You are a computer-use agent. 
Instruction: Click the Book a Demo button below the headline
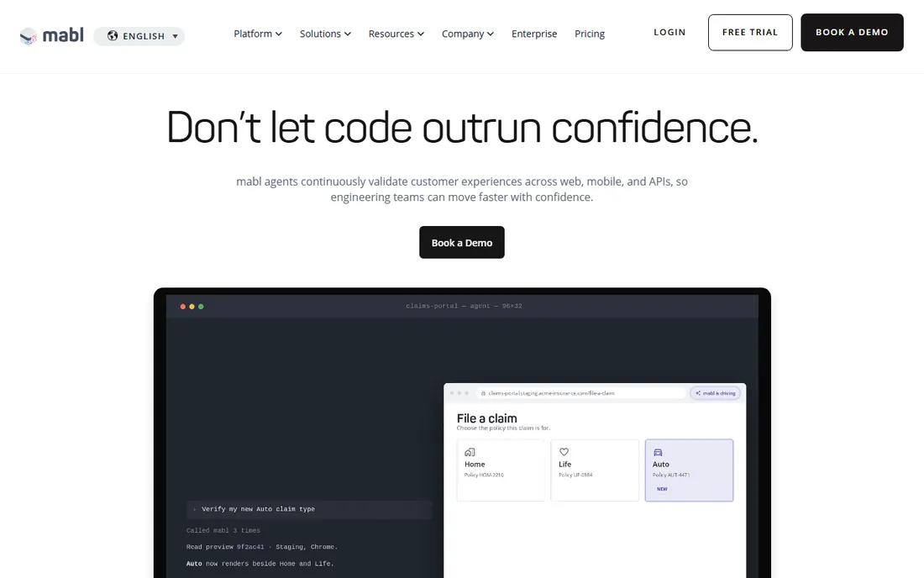coord(462,242)
